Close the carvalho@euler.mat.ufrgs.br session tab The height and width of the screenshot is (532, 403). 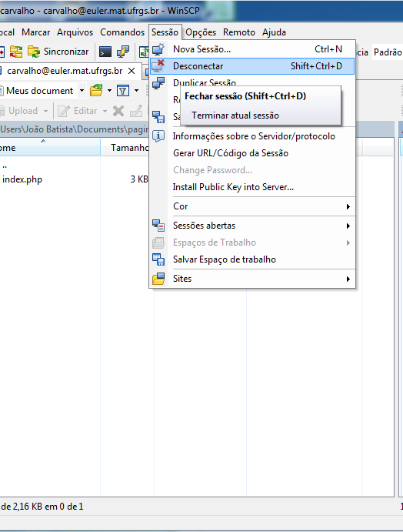click(132, 71)
